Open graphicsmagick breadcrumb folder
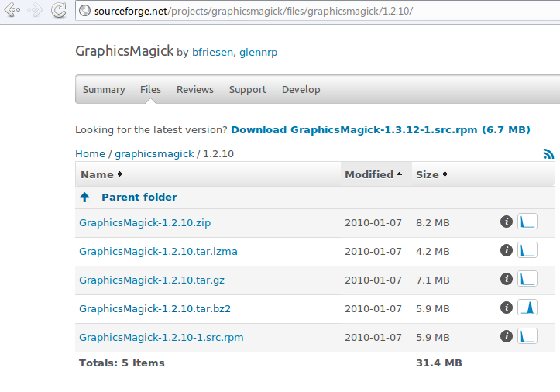Image resolution: width=560 pixels, height=392 pixels. pyautogui.click(x=154, y=153)
